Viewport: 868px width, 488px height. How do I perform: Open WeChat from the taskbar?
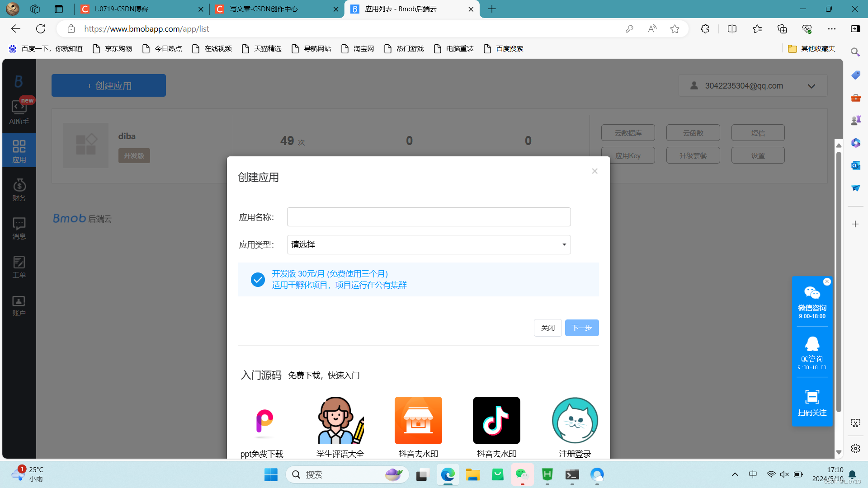(x=522, y=475)
